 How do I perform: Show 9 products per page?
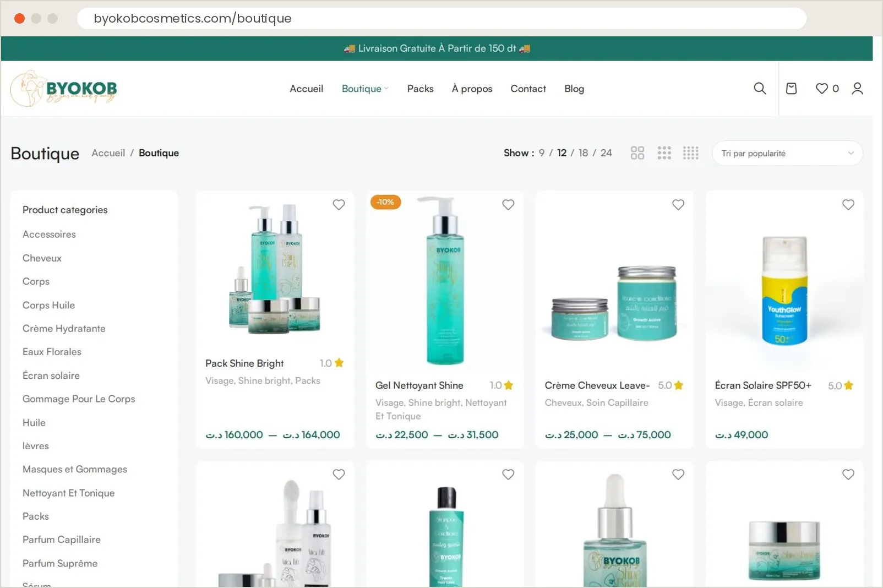[542, 153]
